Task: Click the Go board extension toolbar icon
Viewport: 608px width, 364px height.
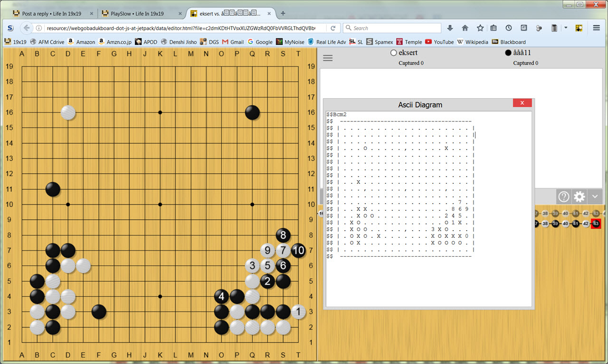Action: tap(579, 28)
